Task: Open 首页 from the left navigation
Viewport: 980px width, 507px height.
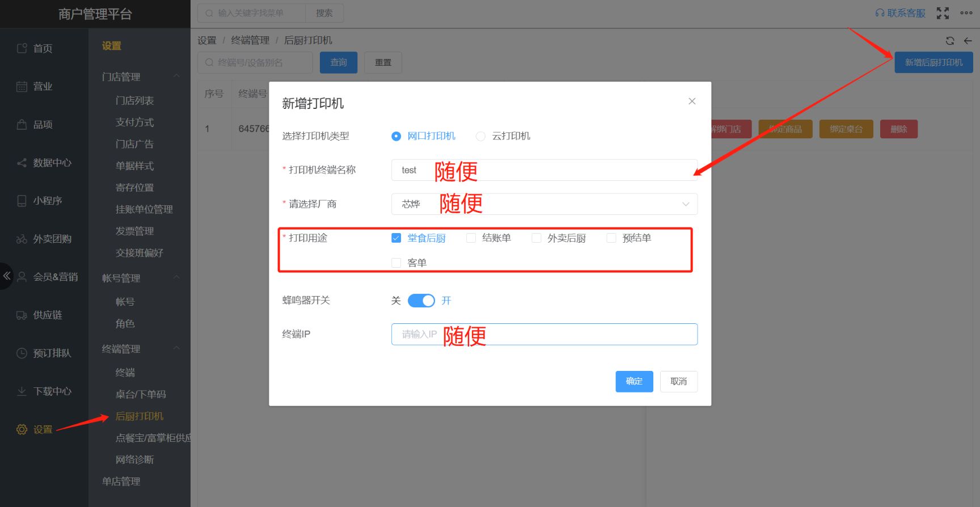Action: [43, 48]
